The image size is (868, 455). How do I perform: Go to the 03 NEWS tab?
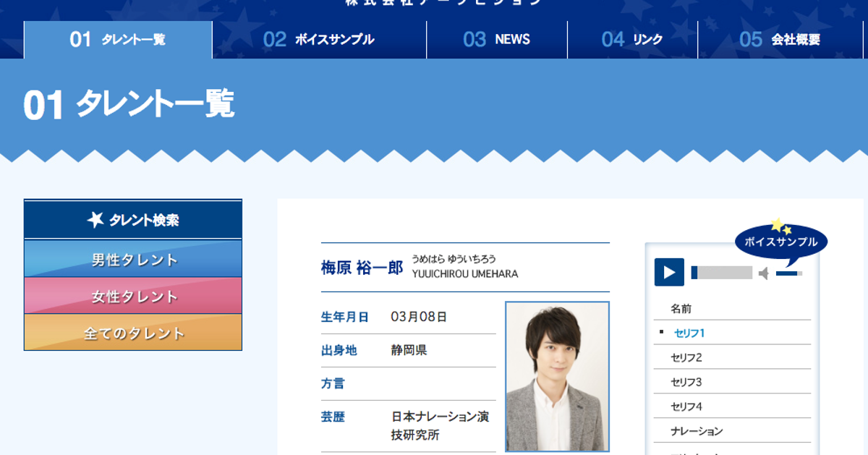(x=497, y=40)
